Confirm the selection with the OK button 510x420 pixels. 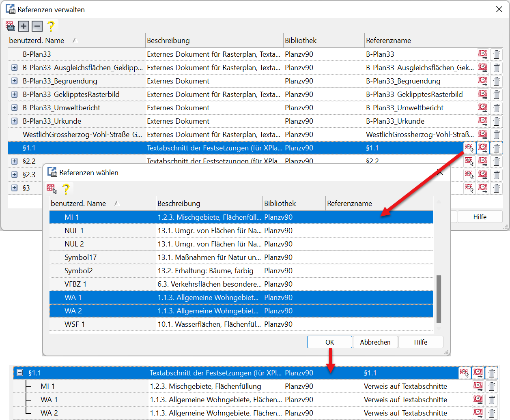click(329, 342)
